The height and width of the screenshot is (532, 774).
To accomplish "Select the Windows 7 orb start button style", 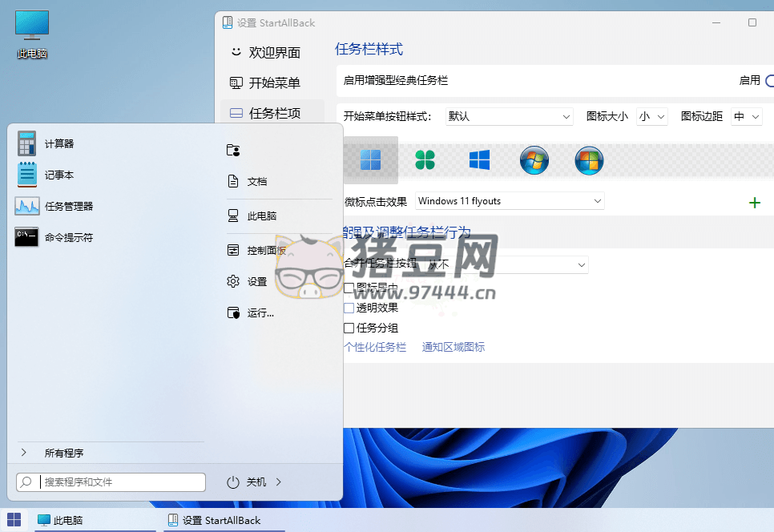I will (534, 160).
